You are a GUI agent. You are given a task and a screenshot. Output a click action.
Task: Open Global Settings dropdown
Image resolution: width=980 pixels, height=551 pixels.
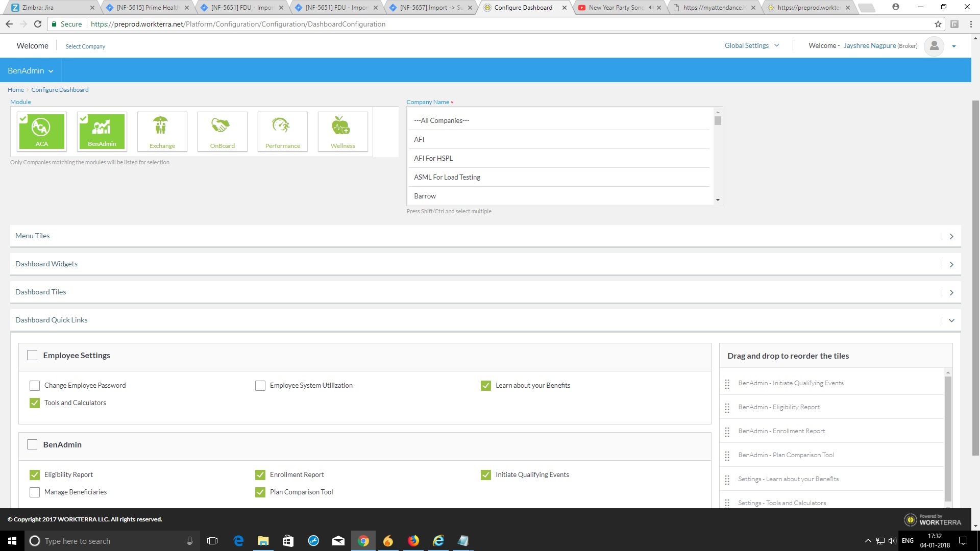[x=752, y=45]
